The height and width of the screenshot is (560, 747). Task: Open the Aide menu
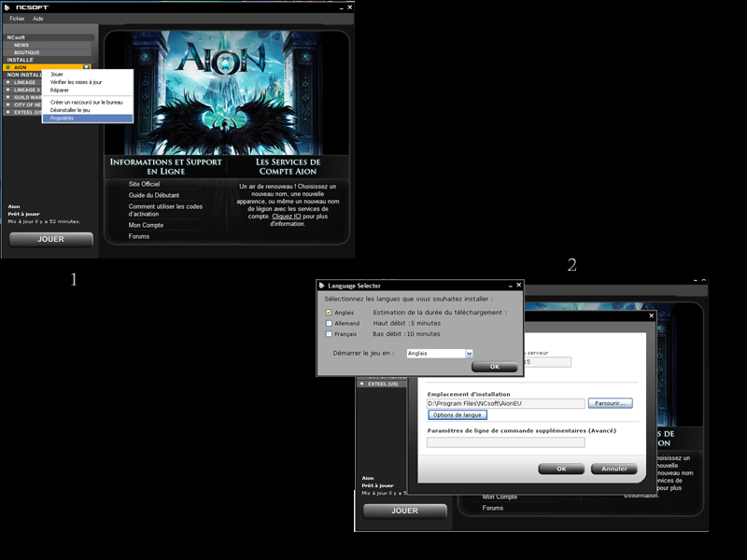(38, 19)
